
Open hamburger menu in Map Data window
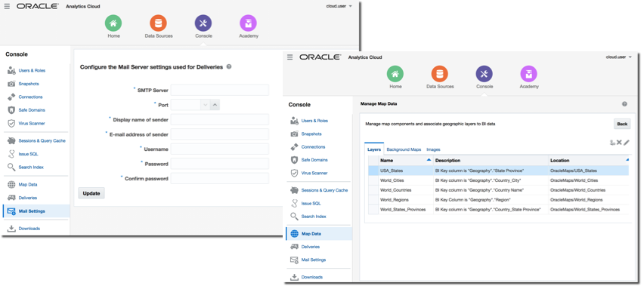pyautogui.click(x=290, y=57)
